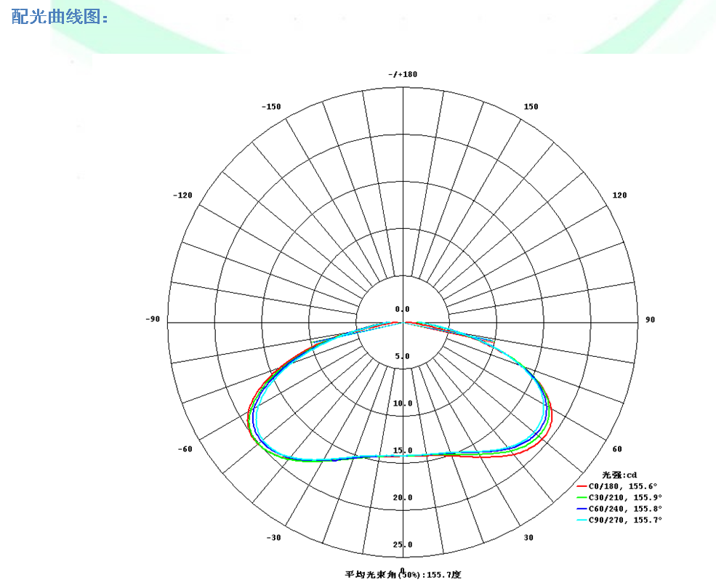Click the -60 angle label
This screenshot has height=588, width=716.
click(x=185, y=449)
